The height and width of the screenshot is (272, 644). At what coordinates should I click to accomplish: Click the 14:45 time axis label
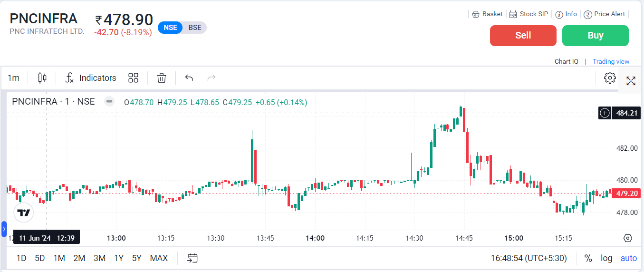(x=464, y=238)
